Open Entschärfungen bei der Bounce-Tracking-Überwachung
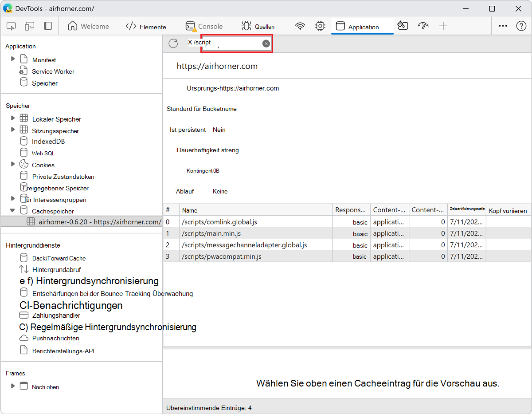532x414 pixels. coord(112,293)
